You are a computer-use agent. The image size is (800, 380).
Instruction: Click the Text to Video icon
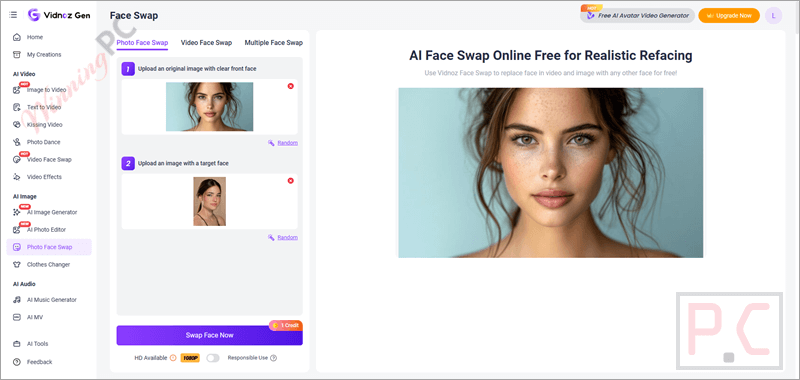(x=17, y=107)
